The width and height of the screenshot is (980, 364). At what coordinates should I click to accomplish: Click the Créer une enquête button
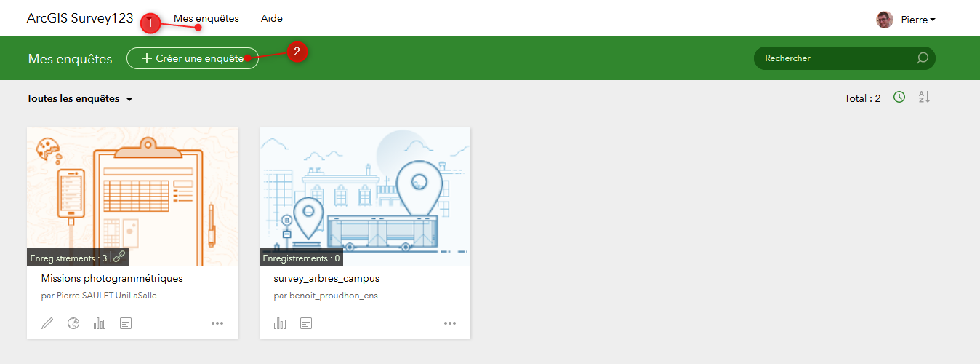coord(193,58)
